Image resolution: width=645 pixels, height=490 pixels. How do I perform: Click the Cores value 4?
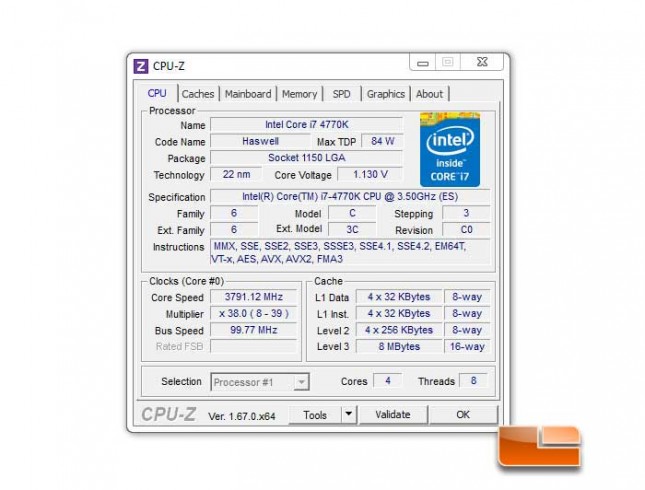click(x=387, y=381)
